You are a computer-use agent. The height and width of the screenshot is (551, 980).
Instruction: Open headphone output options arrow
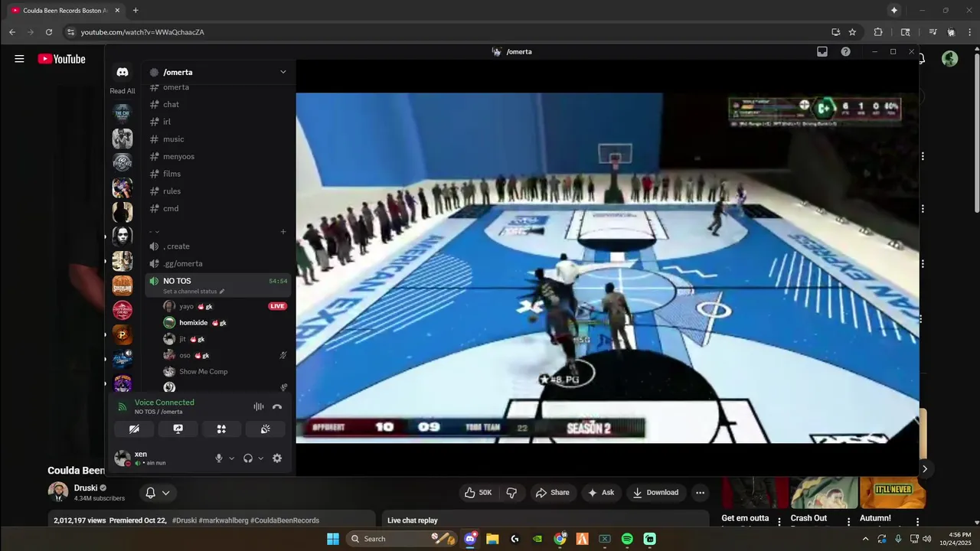pyautogui.click(x=260, y=458)
